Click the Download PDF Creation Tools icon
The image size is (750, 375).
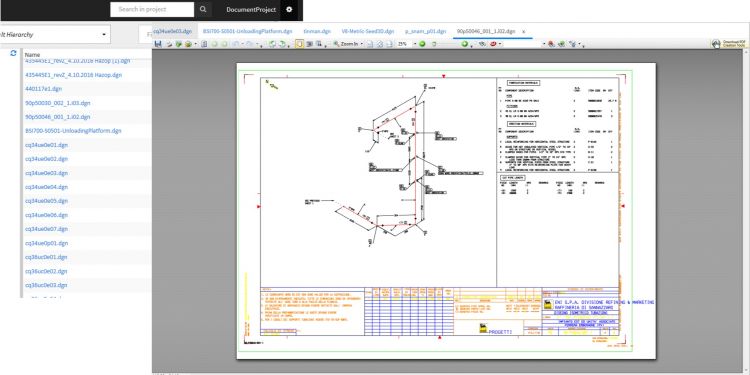[729, 44]
